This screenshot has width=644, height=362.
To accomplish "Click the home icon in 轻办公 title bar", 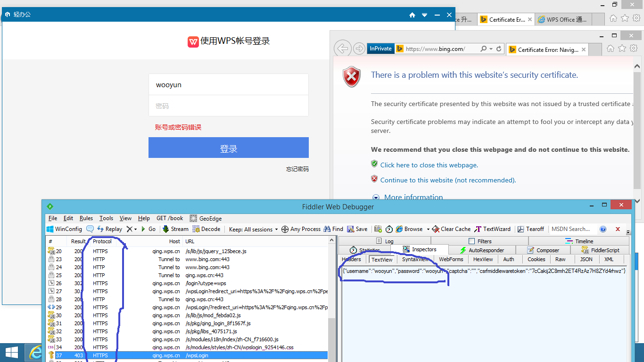I will tap(412, 15).
